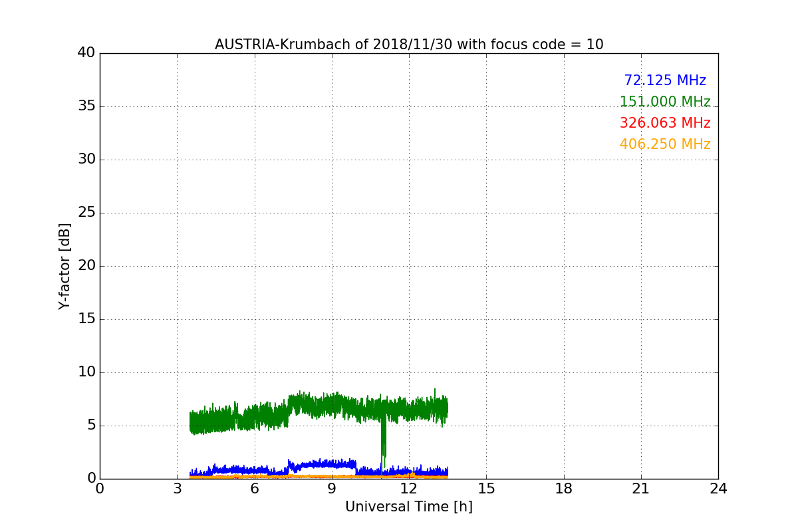This screenshot has height=532, width=798.
Task: Click the x-axis tick label 12
Action: 409,489
